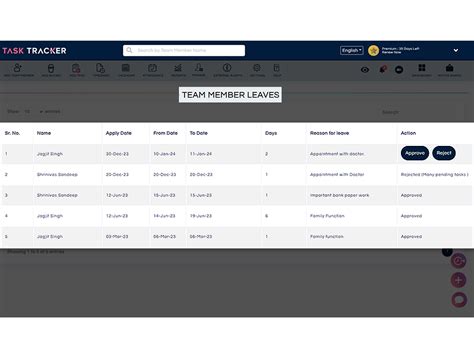Viewport: 474px width, 362px height.
Task: Open the Help toolbar icon
Action: pos(277,70)
